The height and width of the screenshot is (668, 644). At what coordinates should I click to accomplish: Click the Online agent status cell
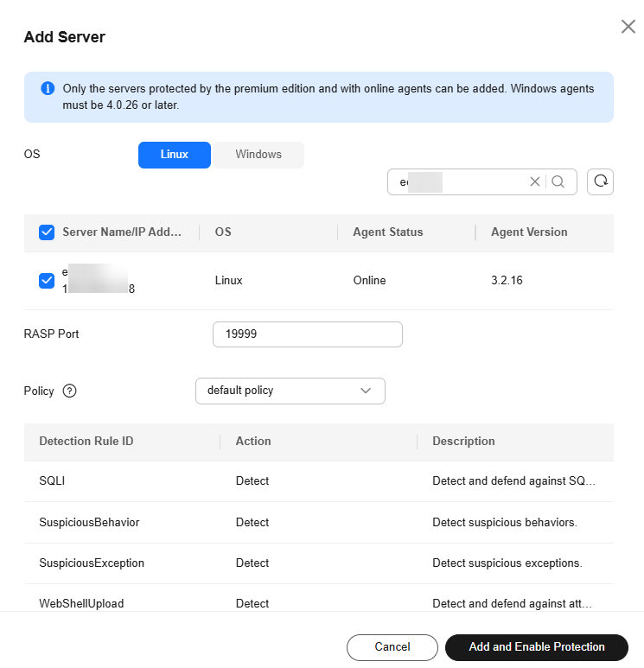(x=369, y=280)
